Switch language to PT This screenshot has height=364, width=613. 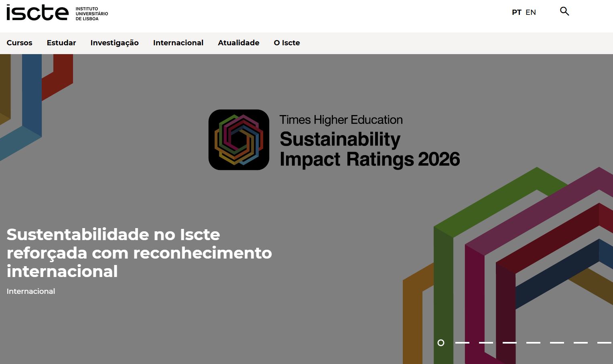pos(516,12)
